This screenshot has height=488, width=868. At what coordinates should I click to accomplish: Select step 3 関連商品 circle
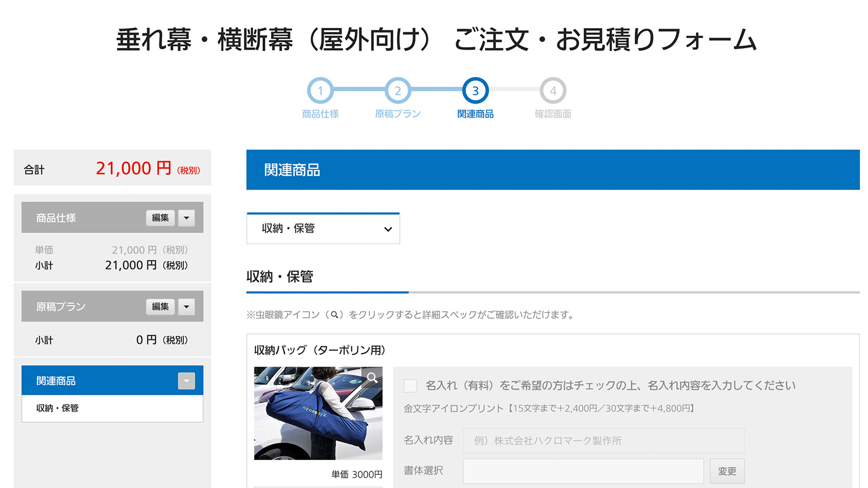click(475, 91)
